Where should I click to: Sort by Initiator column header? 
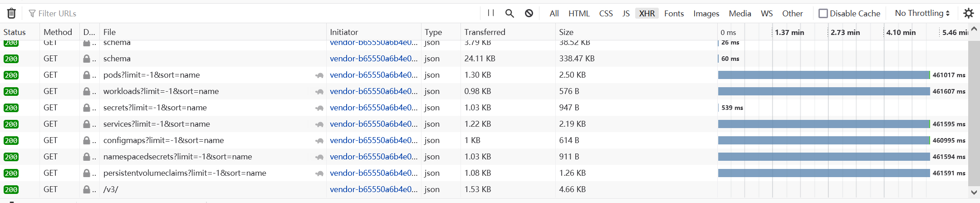(373, 32)
